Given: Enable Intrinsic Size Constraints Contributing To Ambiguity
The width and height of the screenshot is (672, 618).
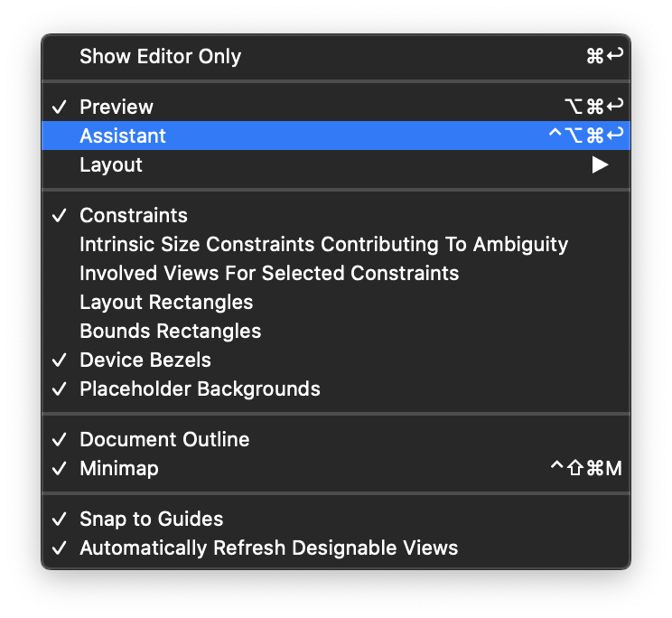Looking at the screenshot, I should [x=336, y=244].
